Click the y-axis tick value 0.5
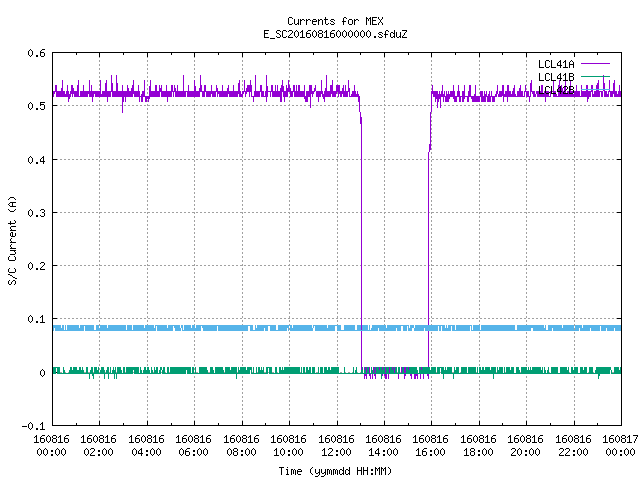640x480 pixels. click(36, 106)
